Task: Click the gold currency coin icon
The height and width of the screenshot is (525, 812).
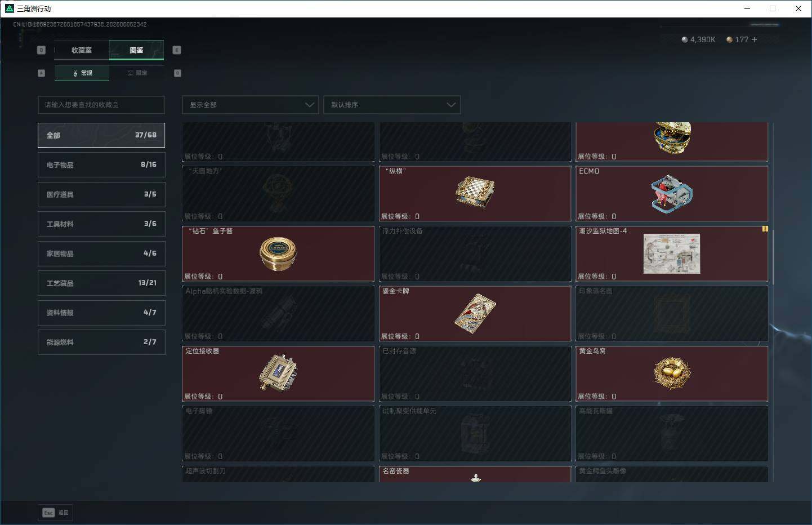Action: coord(729,39)
